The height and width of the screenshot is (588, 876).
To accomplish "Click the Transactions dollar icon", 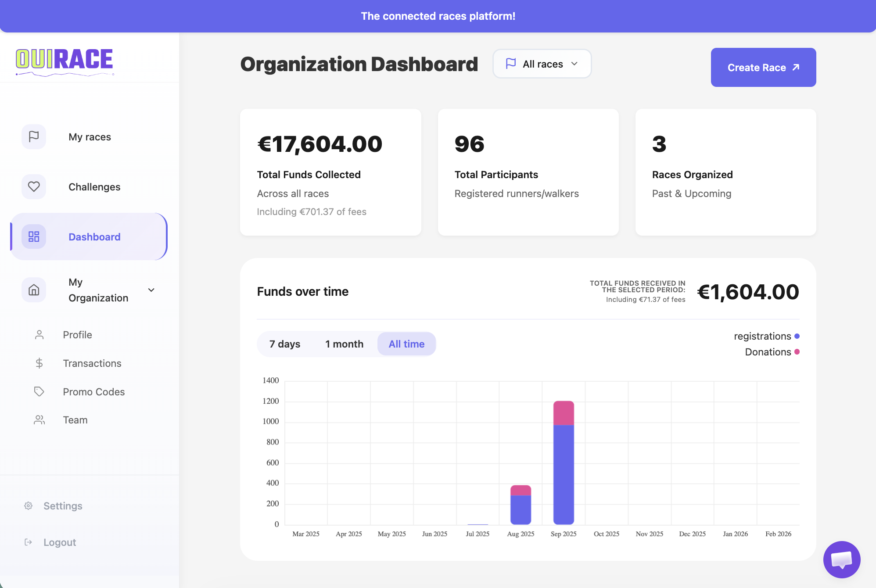I will point(39,363).
